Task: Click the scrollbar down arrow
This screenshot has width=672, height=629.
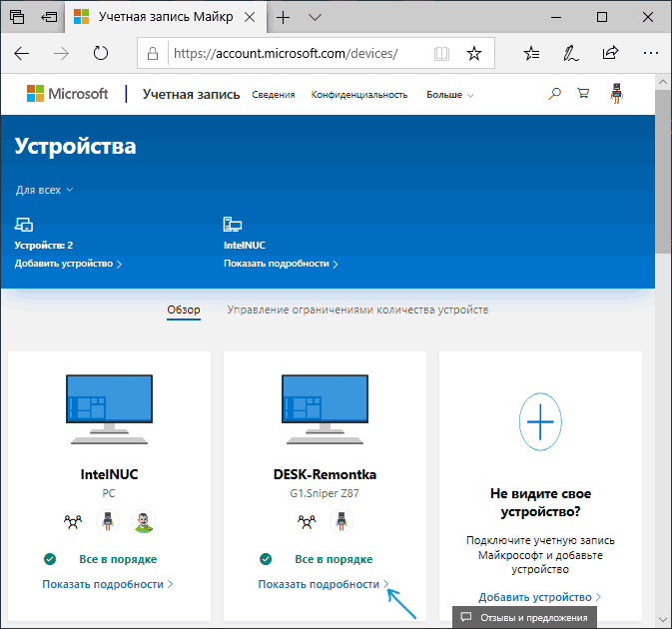Action: pyautogui.click(x=663, y=620)
